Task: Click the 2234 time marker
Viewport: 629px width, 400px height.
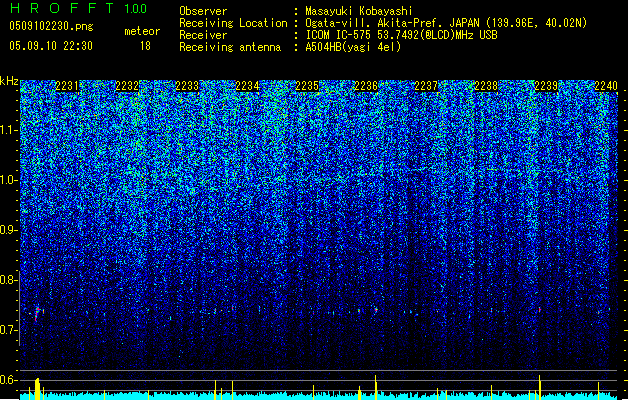Action: pos(247,86)
